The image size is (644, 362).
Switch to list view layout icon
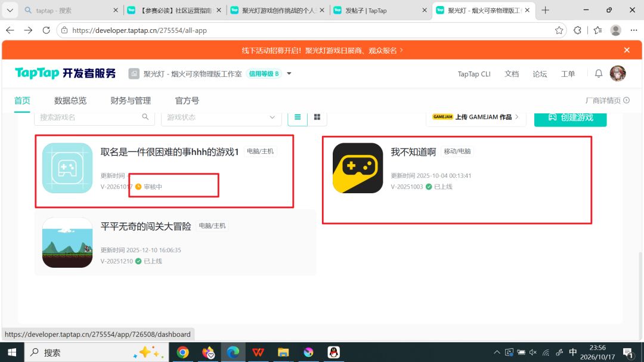tap(298, 117)
